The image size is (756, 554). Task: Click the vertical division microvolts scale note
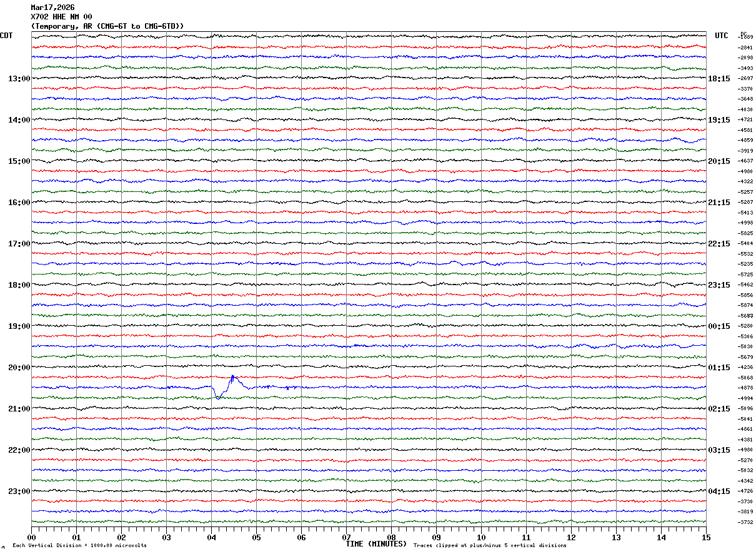(79, 546)
